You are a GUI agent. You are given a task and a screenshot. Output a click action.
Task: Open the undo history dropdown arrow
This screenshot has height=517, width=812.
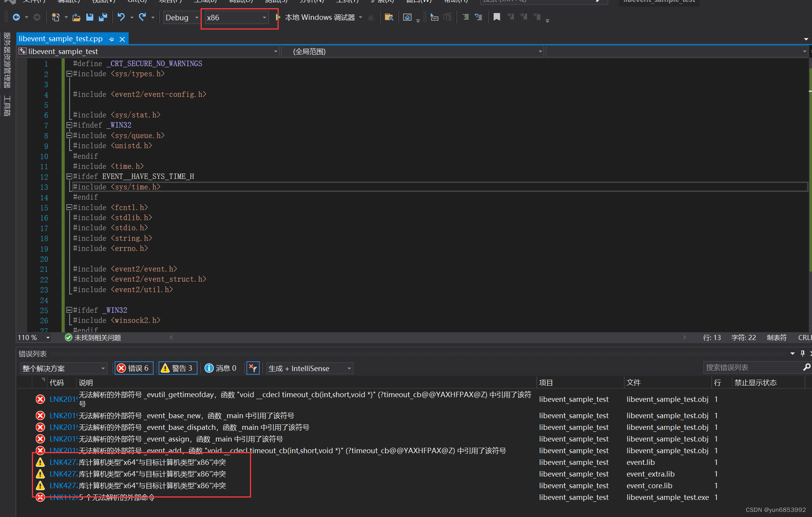point(132,18)
